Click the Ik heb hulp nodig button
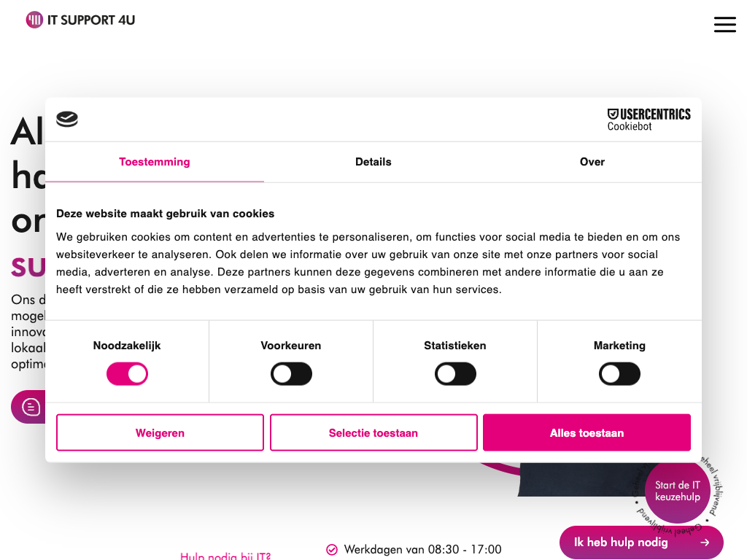The height and width of the screenshot is (560, 747). [x=641, y=542]
